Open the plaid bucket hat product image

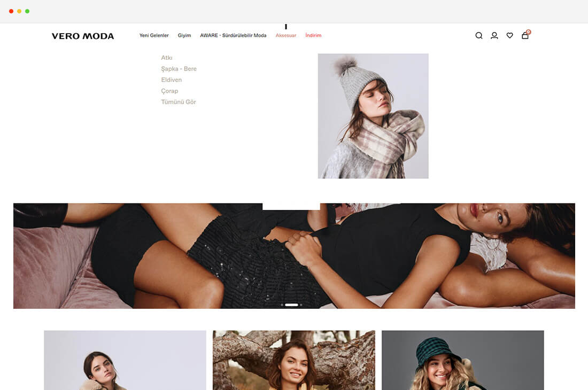click(463, 360)
